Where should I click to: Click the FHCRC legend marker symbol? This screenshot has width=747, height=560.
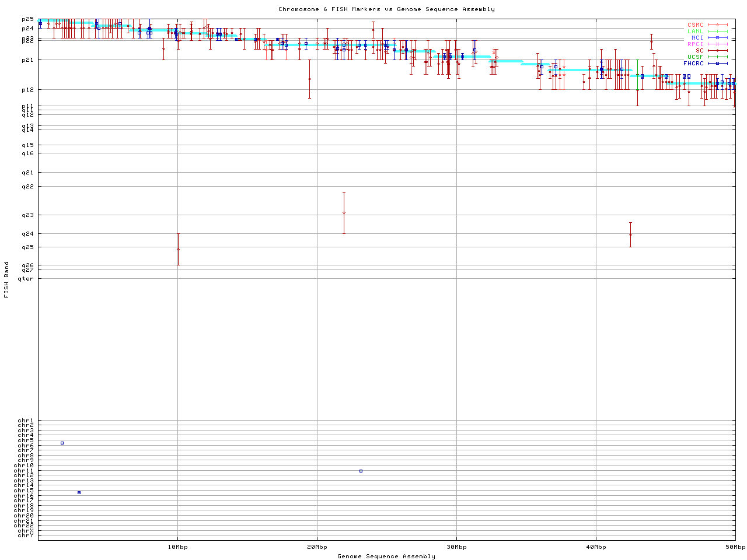coord(718,63)
